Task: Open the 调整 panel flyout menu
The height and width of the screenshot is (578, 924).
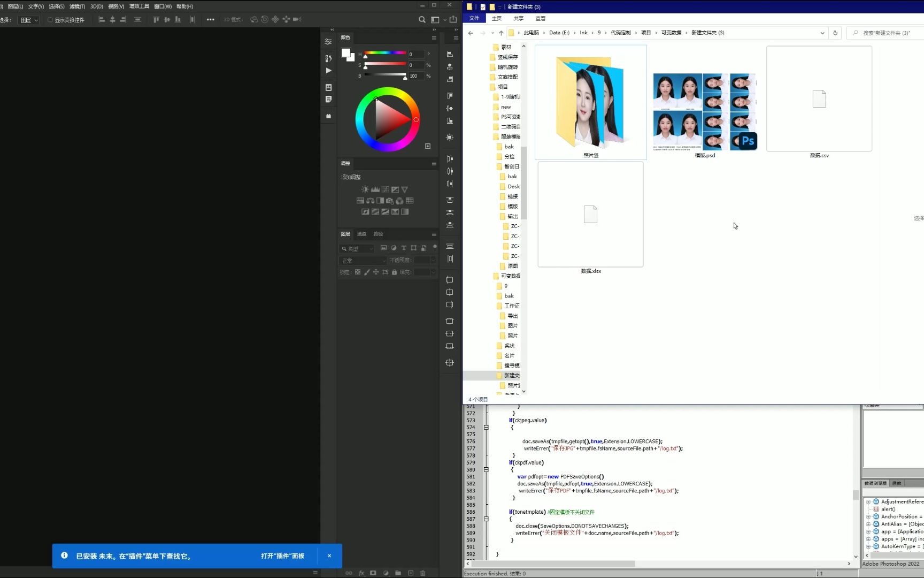Action: click(x=434, y=164)
